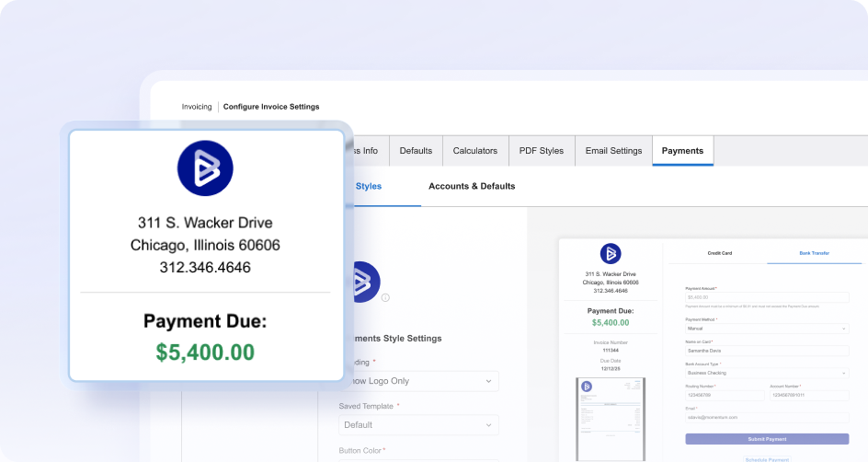
Task: Select the PDF Styles tab
Action: click(542, 151)
